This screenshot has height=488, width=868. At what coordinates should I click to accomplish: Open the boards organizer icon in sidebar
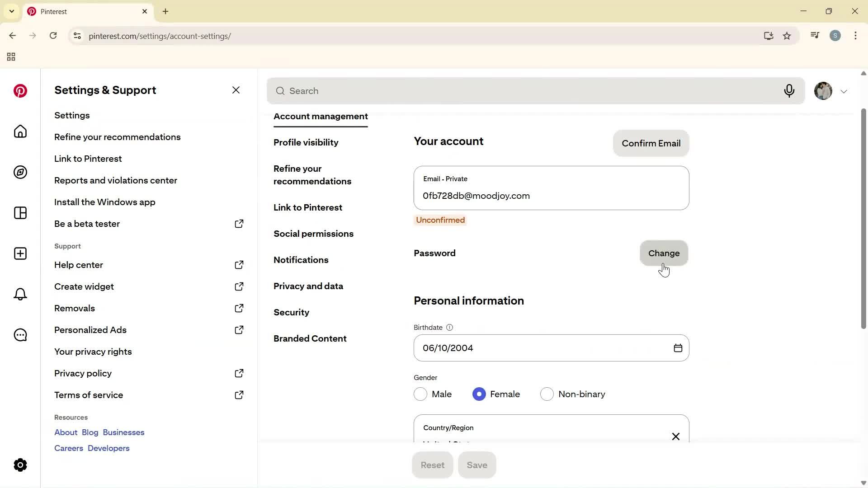click(x=20, y=213)
